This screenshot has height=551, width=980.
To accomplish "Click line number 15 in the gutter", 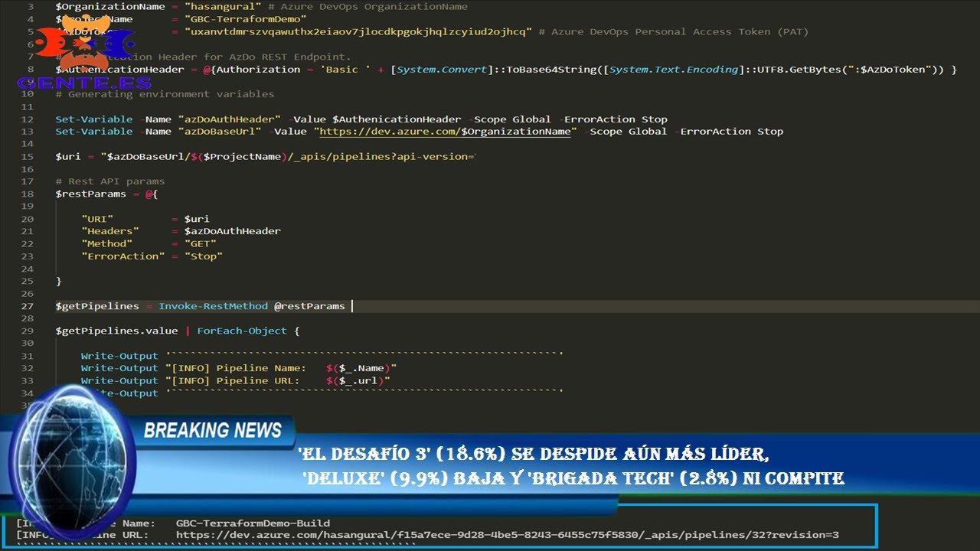I will (x=28, y=157).
